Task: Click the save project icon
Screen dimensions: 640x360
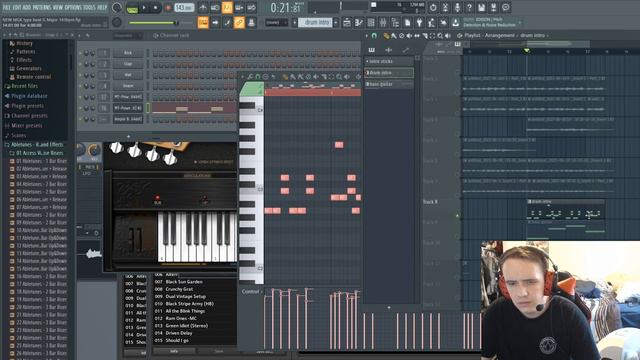Action: 482,7
